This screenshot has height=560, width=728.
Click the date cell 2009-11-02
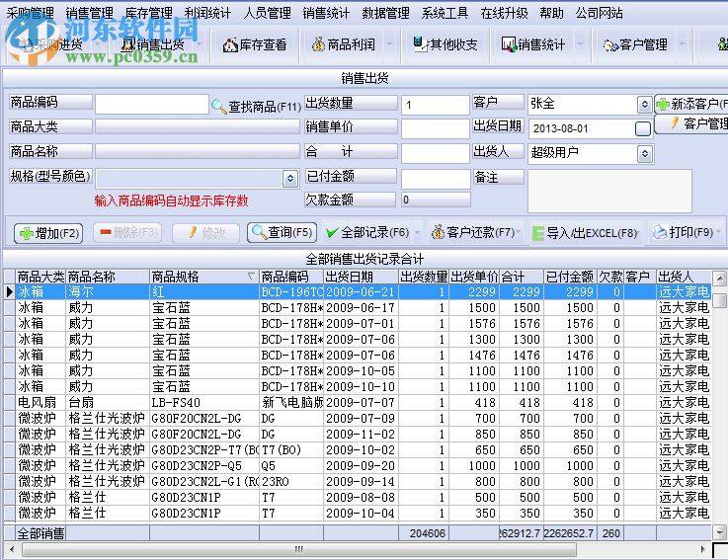[x=361, y=435]
